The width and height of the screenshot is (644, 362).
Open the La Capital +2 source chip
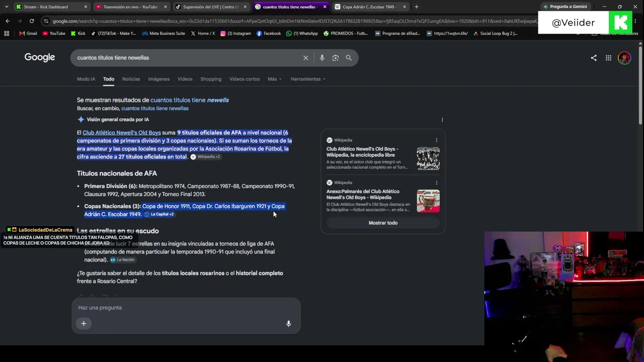159,214
